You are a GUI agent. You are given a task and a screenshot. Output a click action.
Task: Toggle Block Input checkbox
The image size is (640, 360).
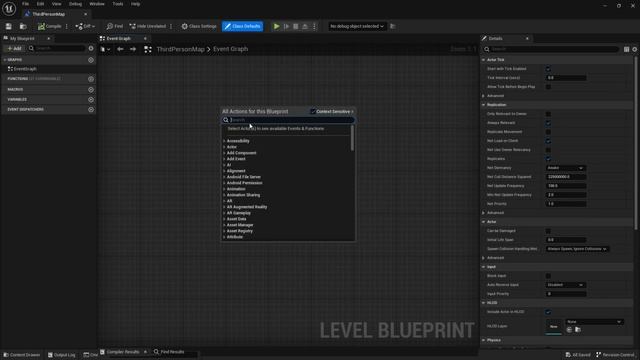(548, 276)
